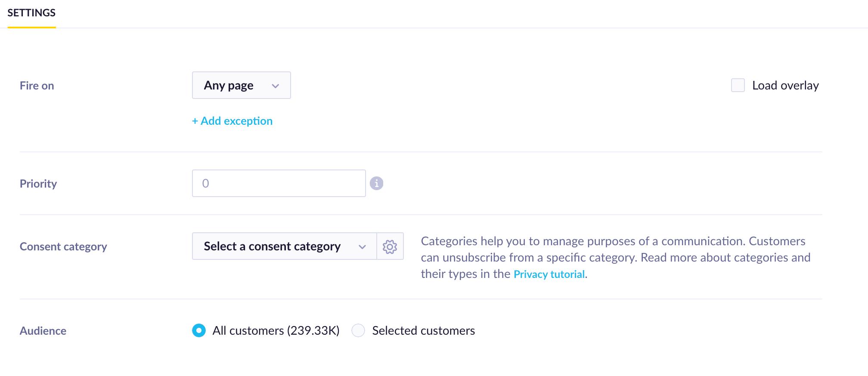Open the Privacy tutorial link

tap(549, 274)
